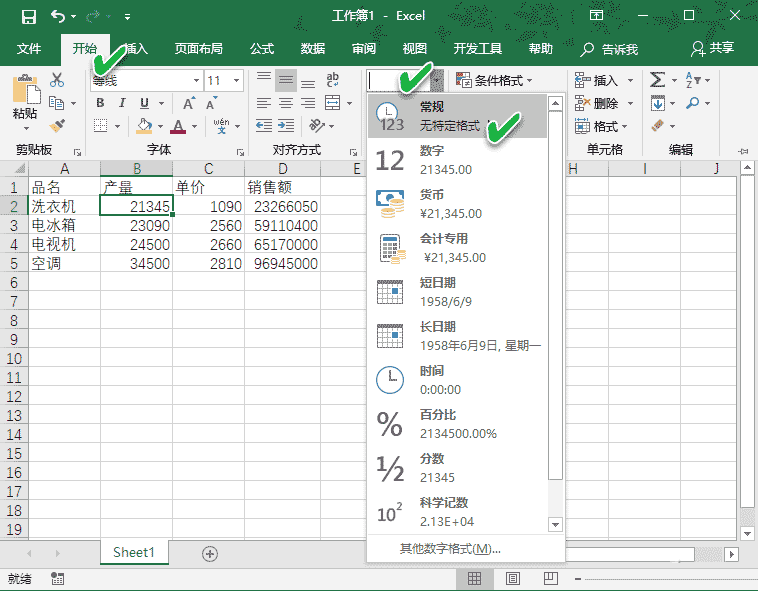Click the Cut scissors icon
Viewport: 758px width, 591px height.
pyautogui.click(x=57, y=80)
